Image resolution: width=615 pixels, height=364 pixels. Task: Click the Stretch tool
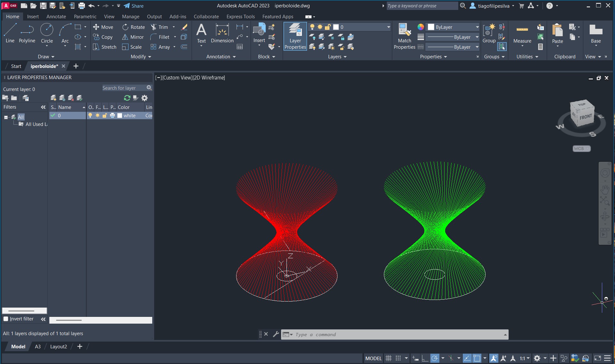pos(104,47)
